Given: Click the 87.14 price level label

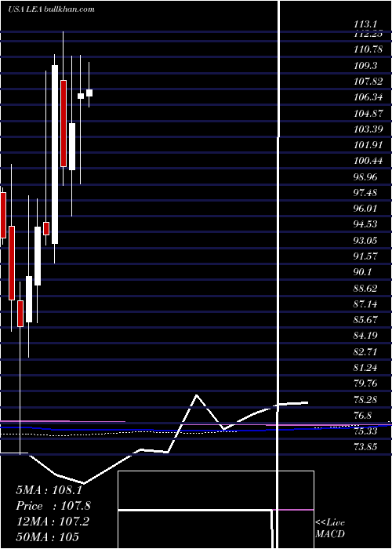Looking at the screenshot, I should coord(365,304).
